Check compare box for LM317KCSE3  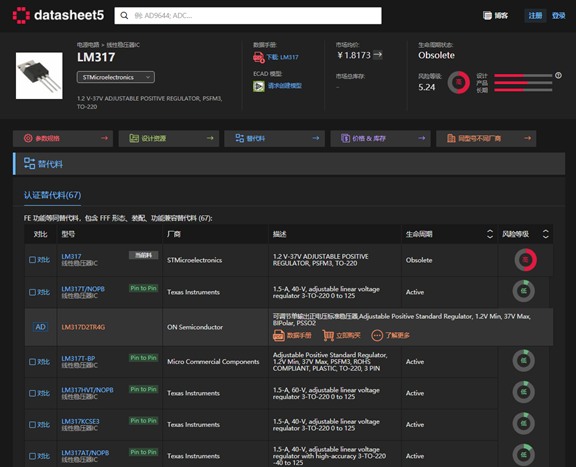(32, 425)
